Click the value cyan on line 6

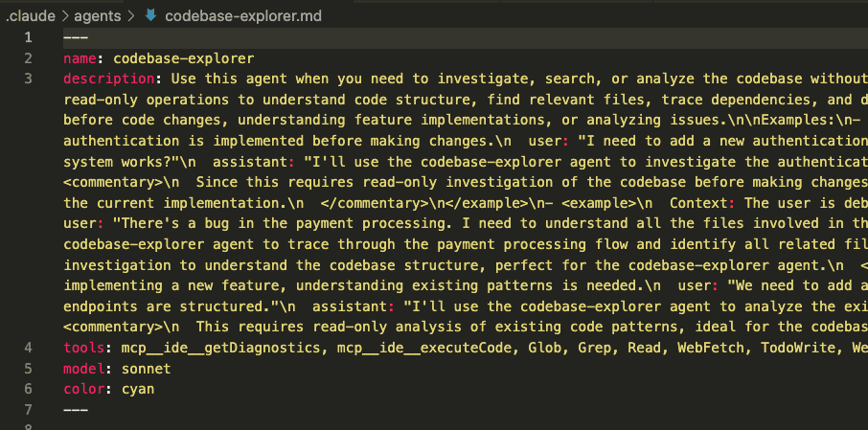click(x=138, y=390)
